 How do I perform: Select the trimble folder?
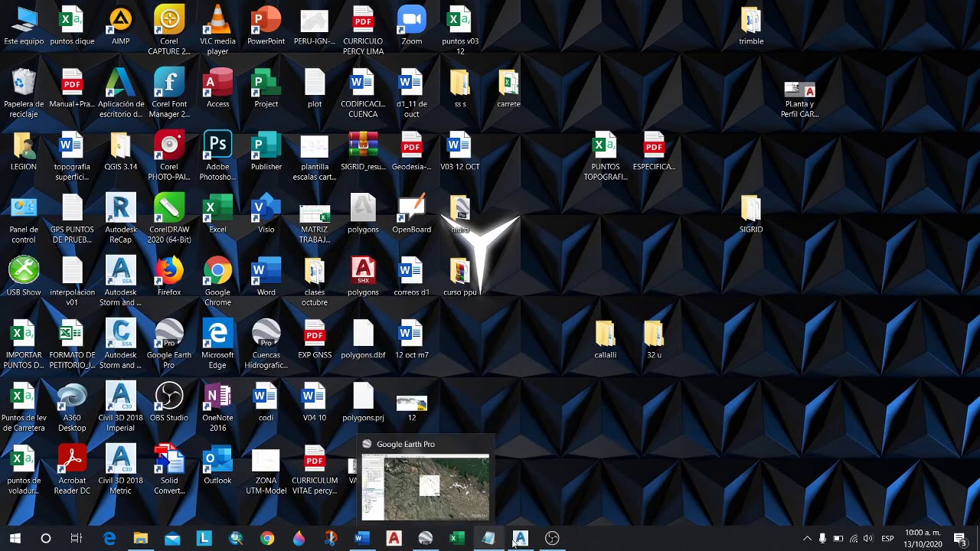click(751, 27)
